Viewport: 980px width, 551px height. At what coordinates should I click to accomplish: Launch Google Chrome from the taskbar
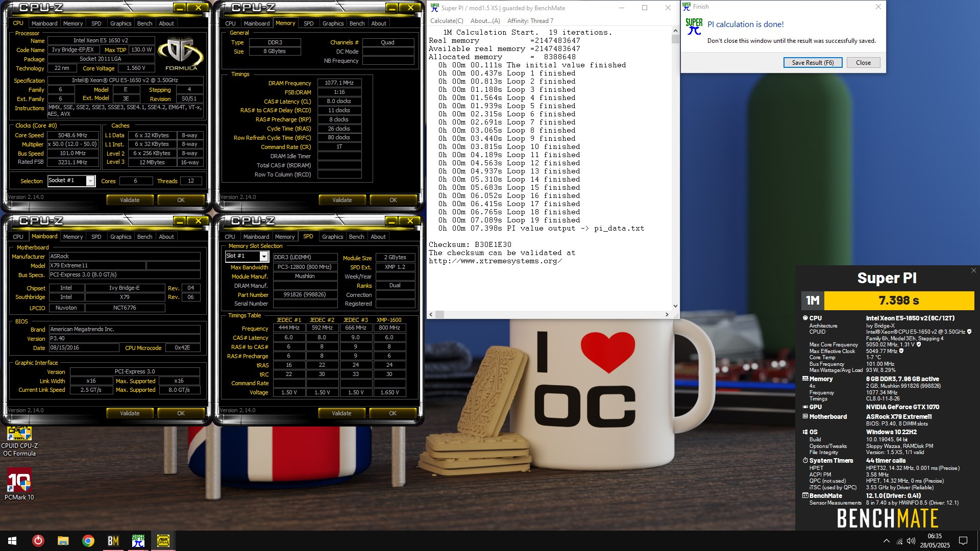click(x=88, y=541)
